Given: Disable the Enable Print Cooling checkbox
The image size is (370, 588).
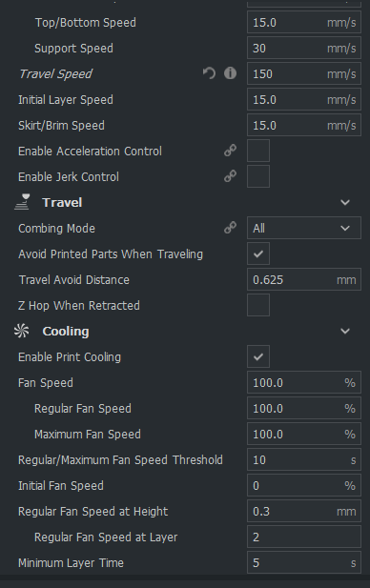Looking at the screenshot, I should click(258, 356).
